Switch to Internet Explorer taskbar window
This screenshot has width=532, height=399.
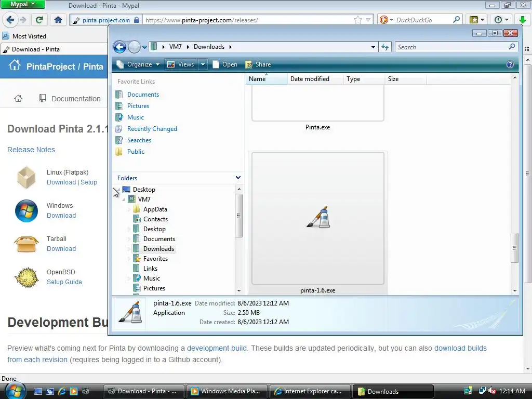310,391
